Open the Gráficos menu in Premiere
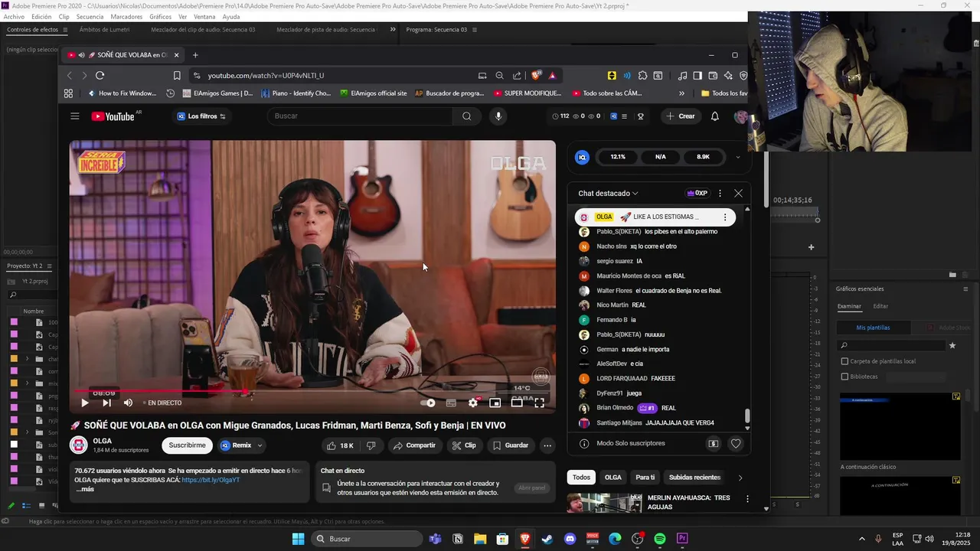Image resolution: width=980 pixels, height=551 pixels. pyautogui.click(x=160, y=17)
